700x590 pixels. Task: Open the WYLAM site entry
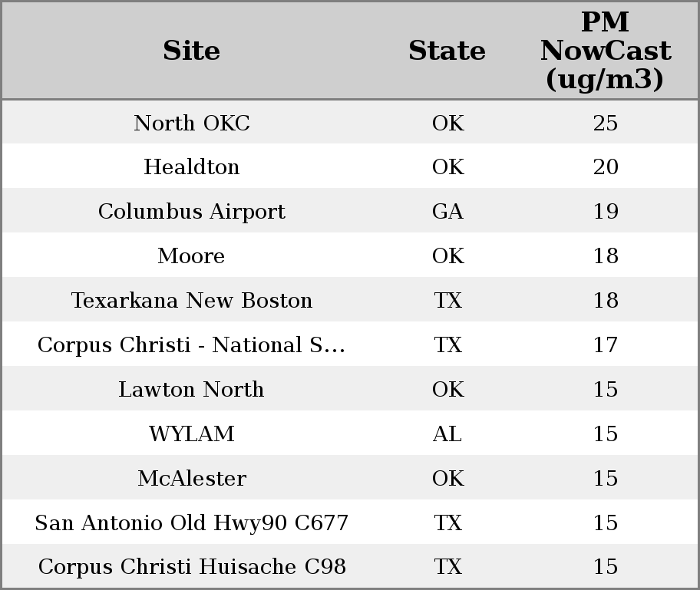192,434
